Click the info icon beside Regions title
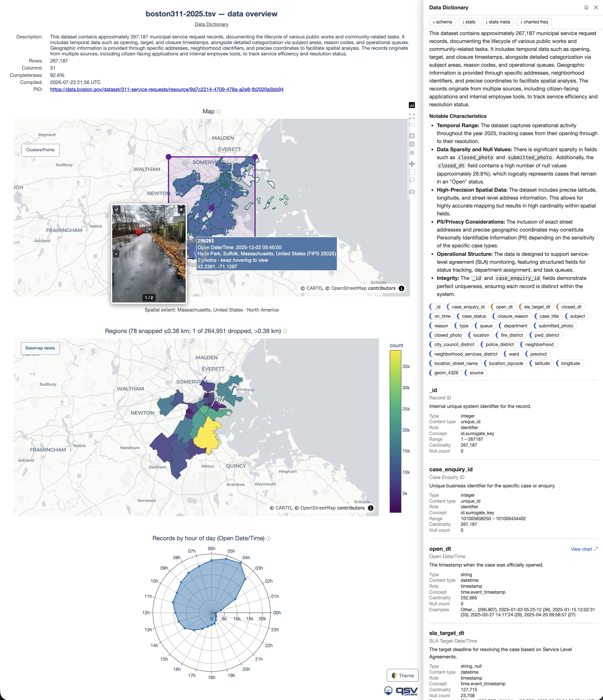The image size is (603, 700). click(285, 331)
